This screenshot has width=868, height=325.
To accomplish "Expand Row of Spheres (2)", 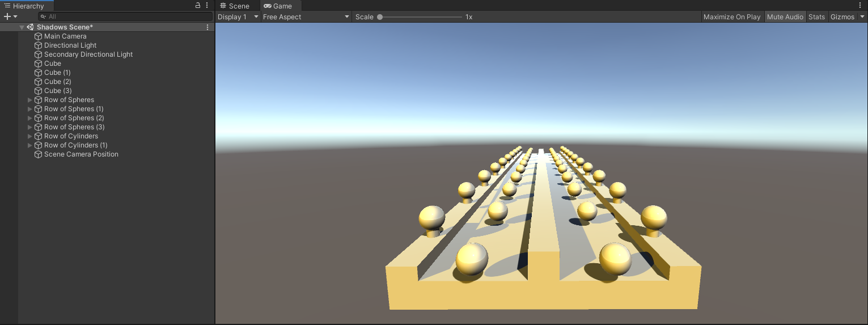I will (30, 118).
